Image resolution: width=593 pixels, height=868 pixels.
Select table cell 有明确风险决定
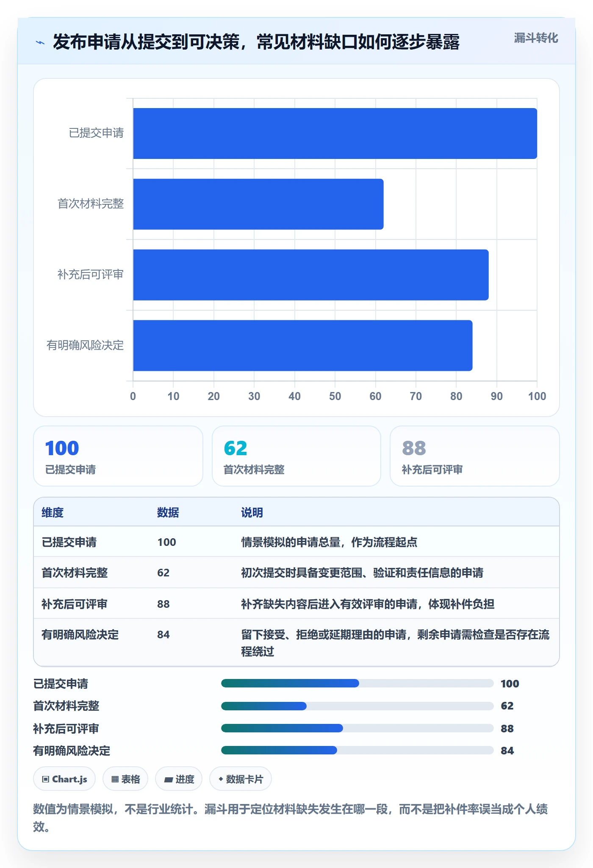click(80, 634)
